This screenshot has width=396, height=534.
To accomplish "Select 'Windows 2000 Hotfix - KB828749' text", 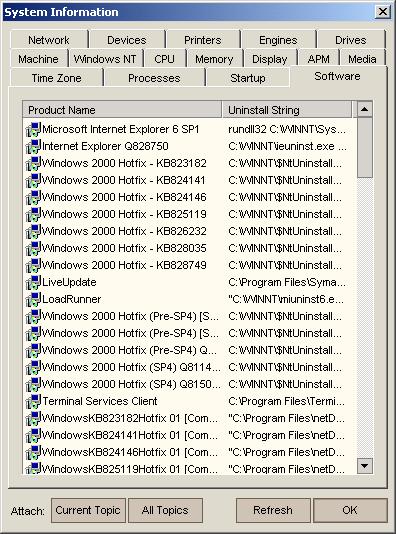I will (124, 266).
